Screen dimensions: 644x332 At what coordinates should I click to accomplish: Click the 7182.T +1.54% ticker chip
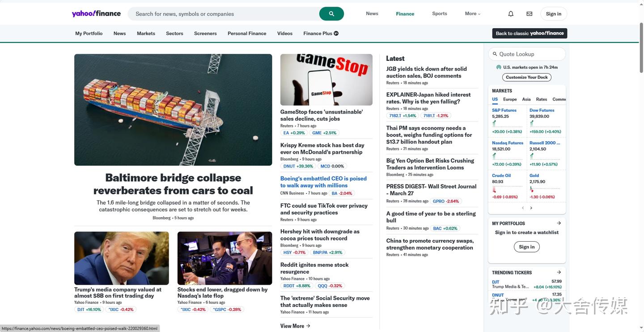tap(402, 116)
